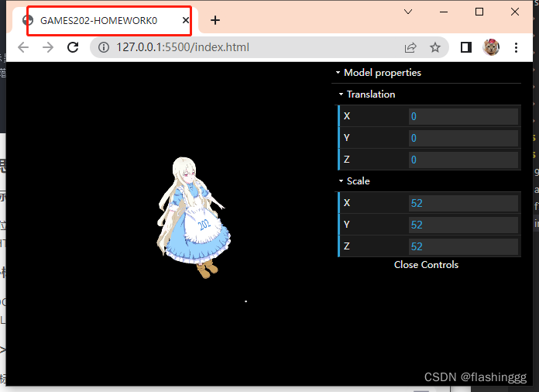
Task: Click the share page icon
Action: tap(410, 47)
